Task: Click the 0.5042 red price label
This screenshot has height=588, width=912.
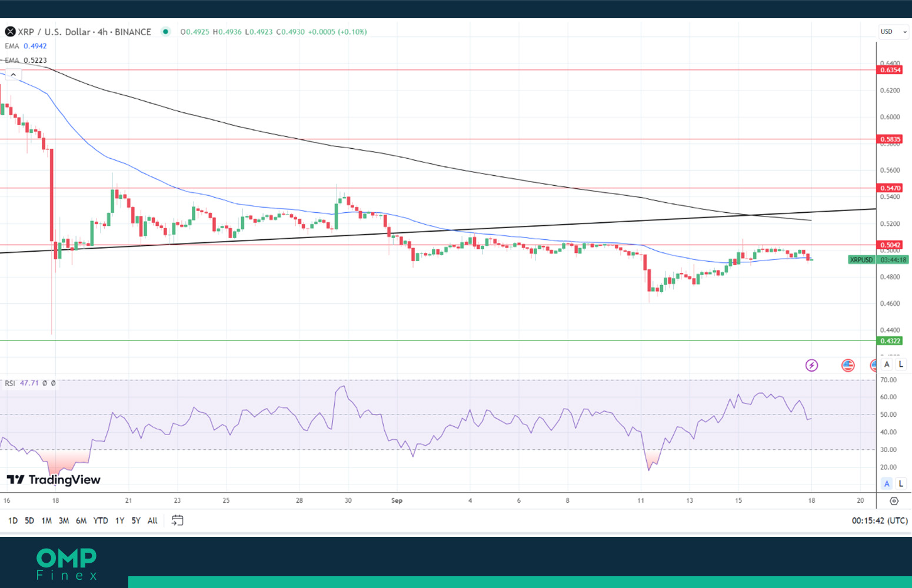Action: pos(890,245)
